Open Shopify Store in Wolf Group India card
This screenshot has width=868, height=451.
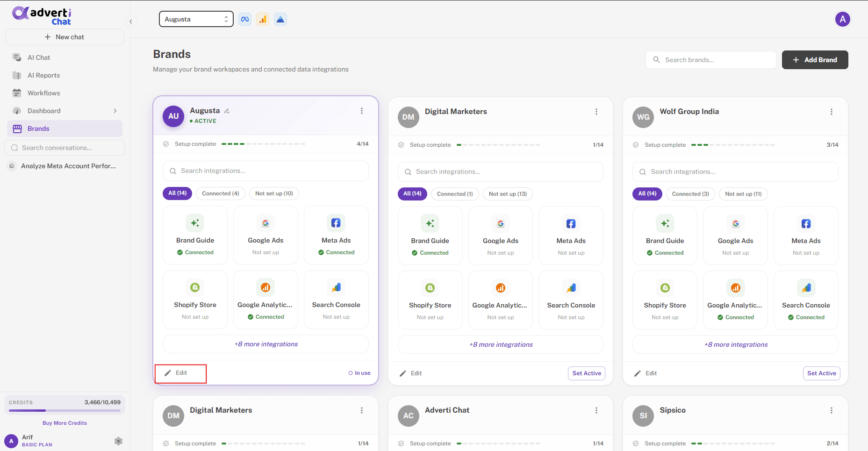(x=665, y=300)
